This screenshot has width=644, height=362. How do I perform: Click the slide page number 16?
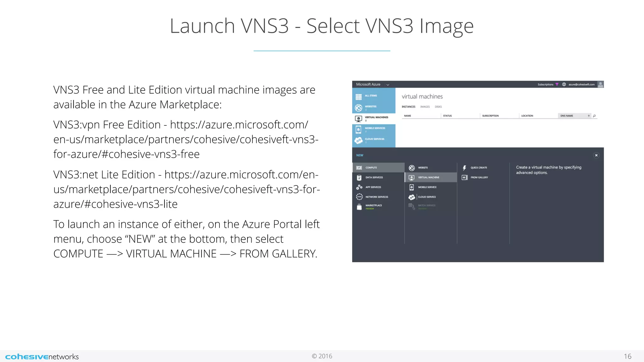628,356
